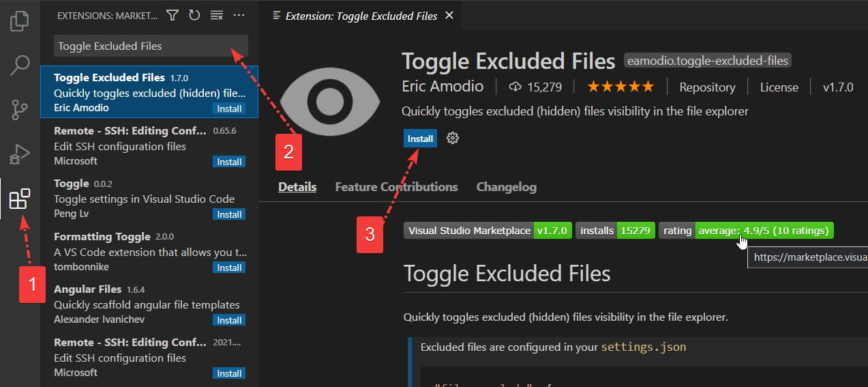868x387 pixels.
Task: Install Formatting Toggle extension
Action: (229, 268)
